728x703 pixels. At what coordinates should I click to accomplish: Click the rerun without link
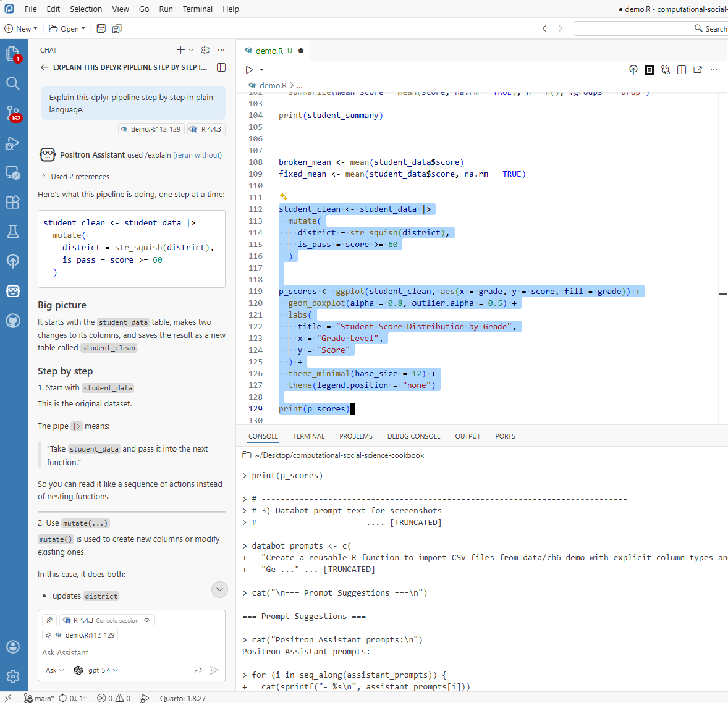tap(197, 155)
